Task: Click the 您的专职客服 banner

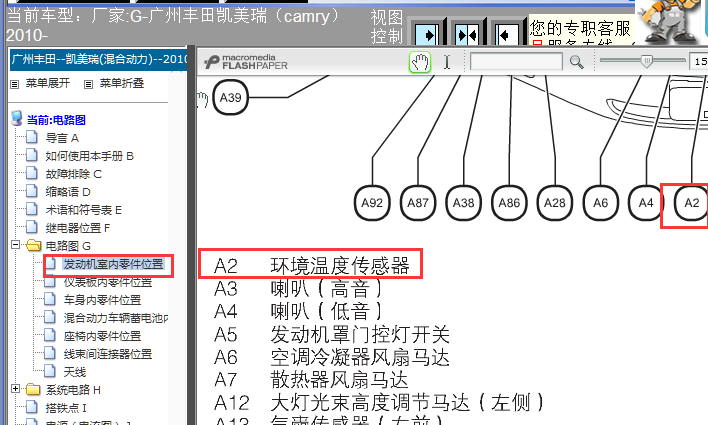Action: [x=582, y=30]
